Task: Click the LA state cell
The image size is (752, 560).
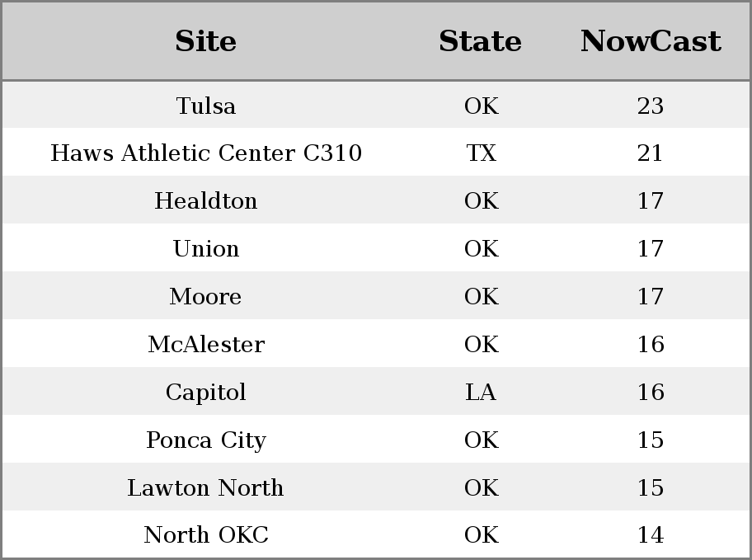Action: [481, 392]
